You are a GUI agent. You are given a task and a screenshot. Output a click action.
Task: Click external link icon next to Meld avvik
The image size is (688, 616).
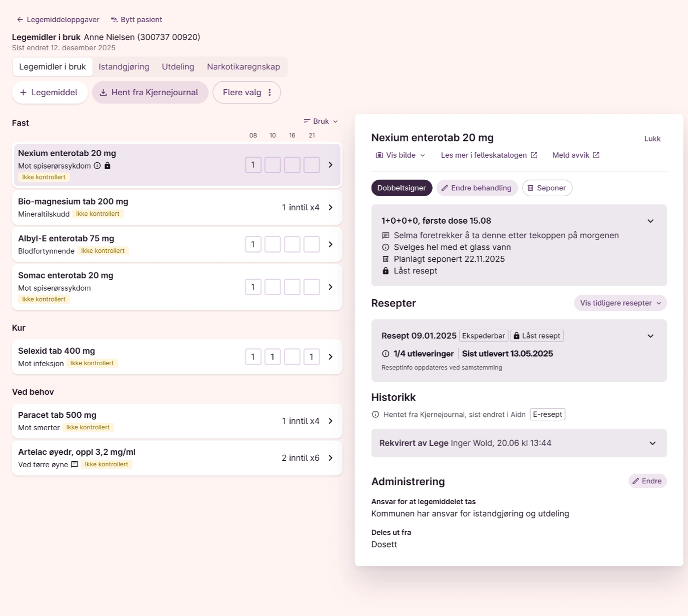(x=596, y=155)
